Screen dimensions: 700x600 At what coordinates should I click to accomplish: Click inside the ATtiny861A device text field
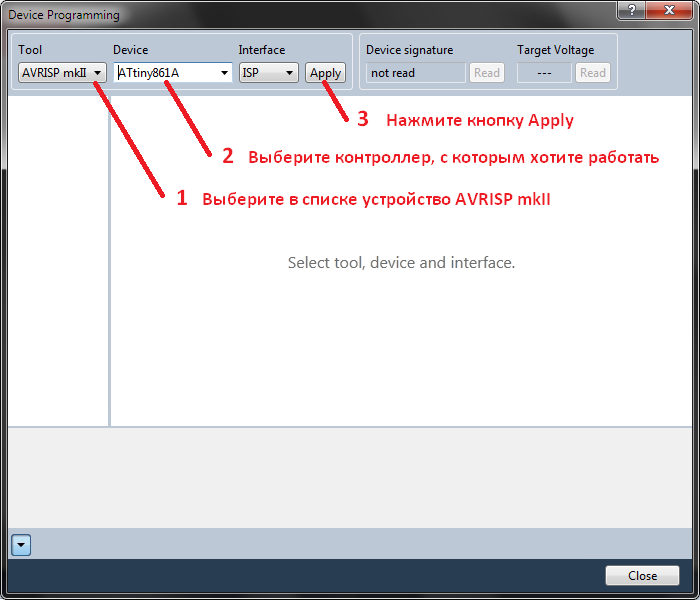pos(165,73)
